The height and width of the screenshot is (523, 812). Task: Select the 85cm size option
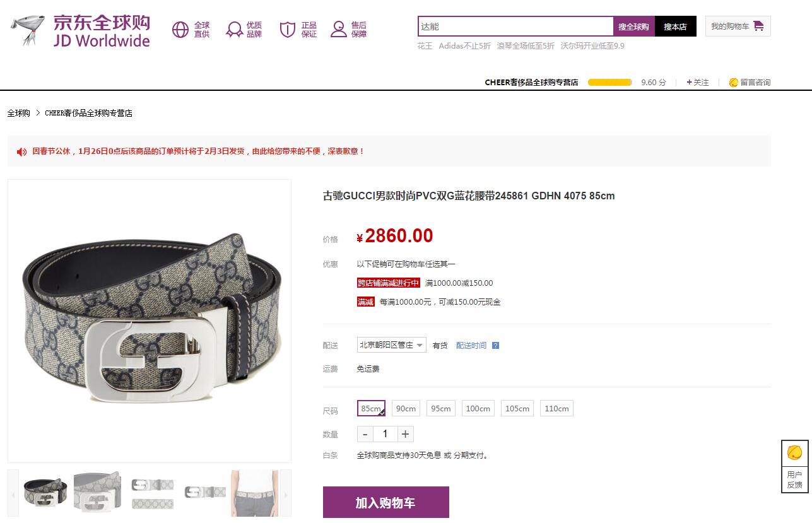point(371,408)
